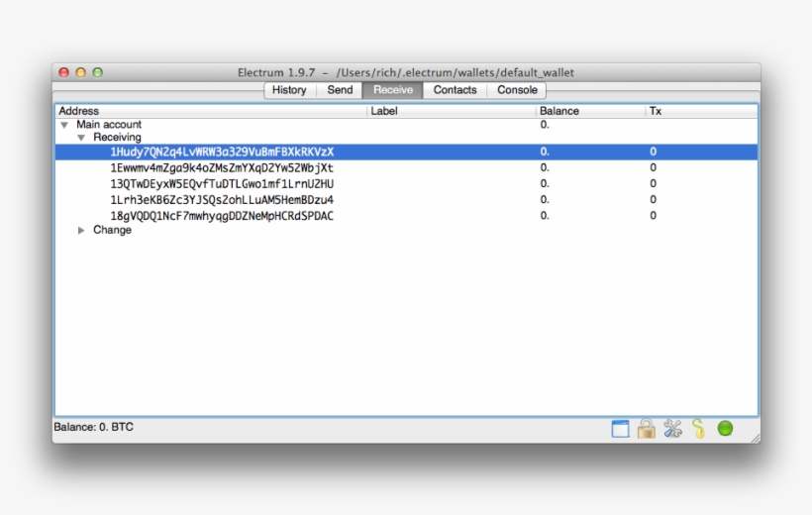Screen dimensions: 812x515
Task: Switch to the History tab
Action: [x=289, y=90]
